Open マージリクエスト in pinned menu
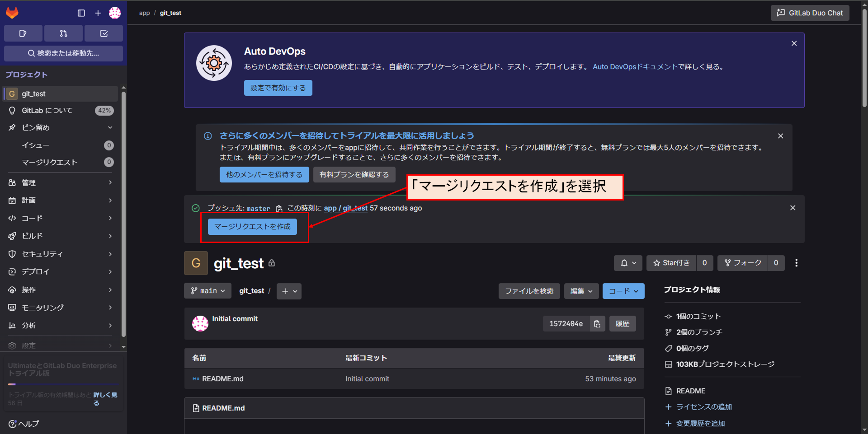 click(61, 163)
